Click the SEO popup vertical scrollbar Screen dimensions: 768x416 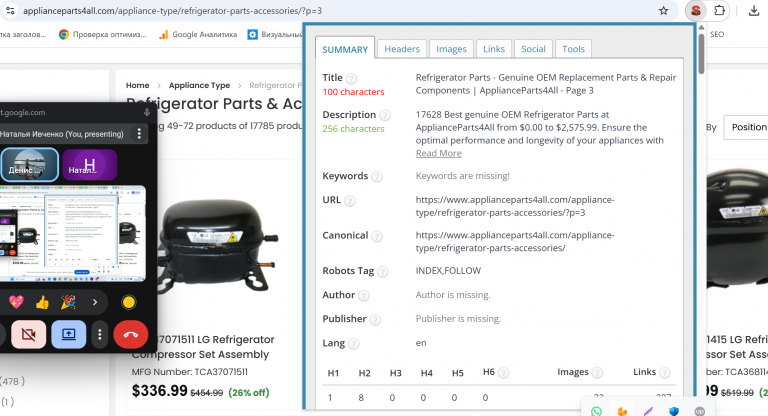click(701, 54)
